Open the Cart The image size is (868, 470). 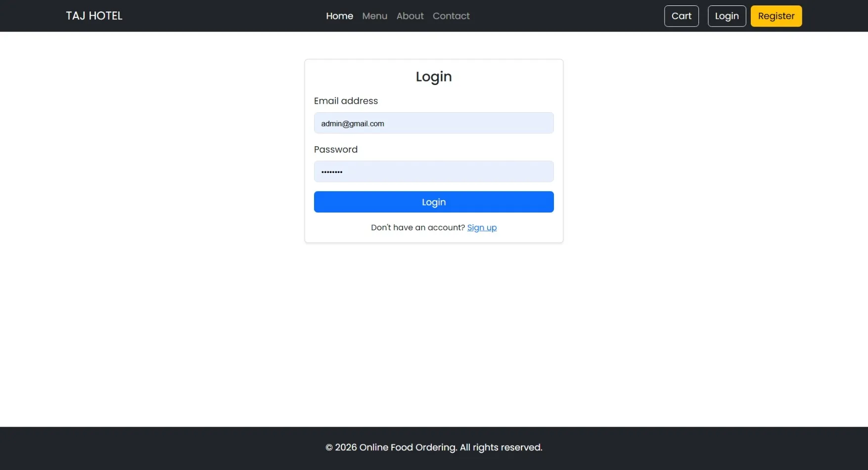681,16
